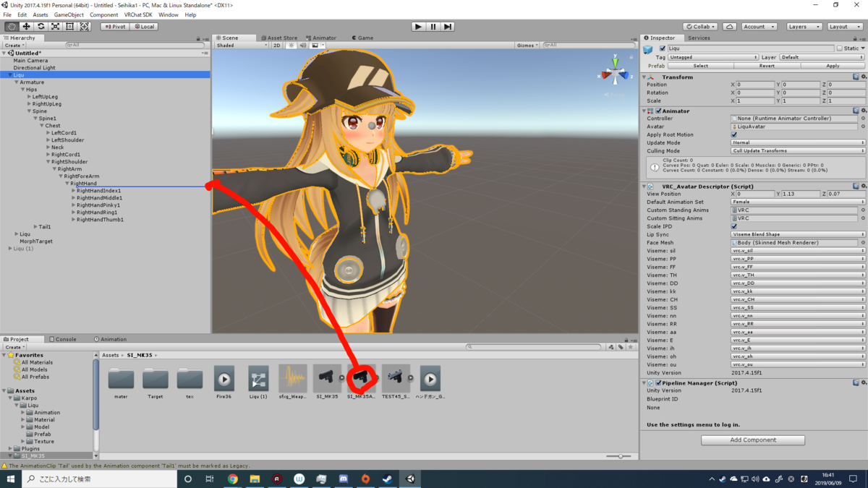Collapse the RightHand tree node

[67, 184]
